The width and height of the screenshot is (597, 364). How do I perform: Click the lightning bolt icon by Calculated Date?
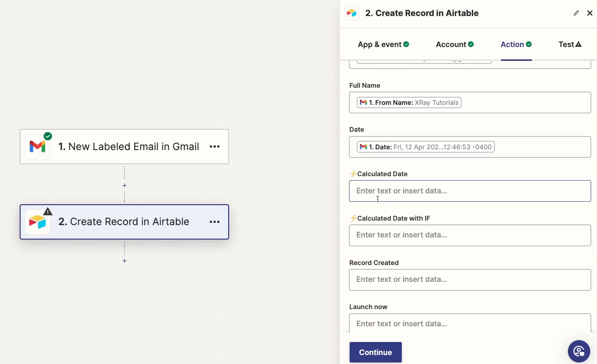(353, 174)
